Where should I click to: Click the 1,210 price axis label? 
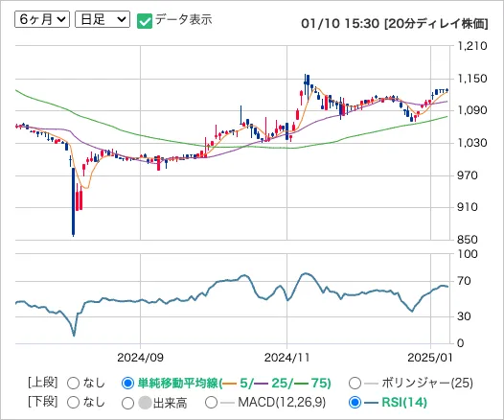(472, 46)
